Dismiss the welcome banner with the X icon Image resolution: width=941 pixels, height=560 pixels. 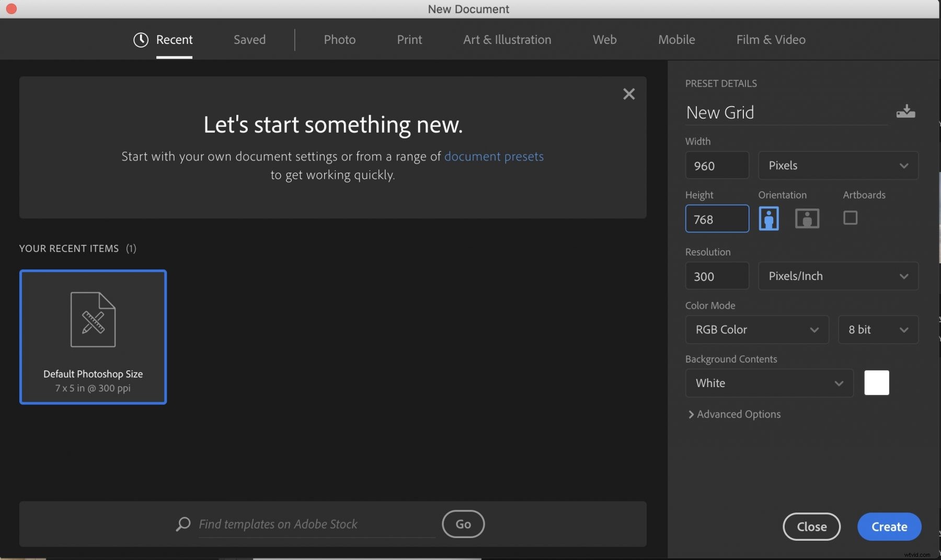coord(628,94)
